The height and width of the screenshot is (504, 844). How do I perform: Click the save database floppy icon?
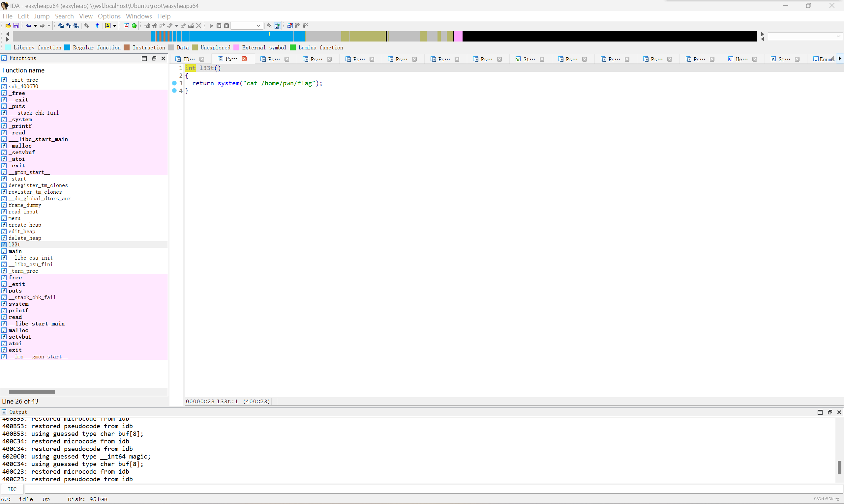point(15,26)
